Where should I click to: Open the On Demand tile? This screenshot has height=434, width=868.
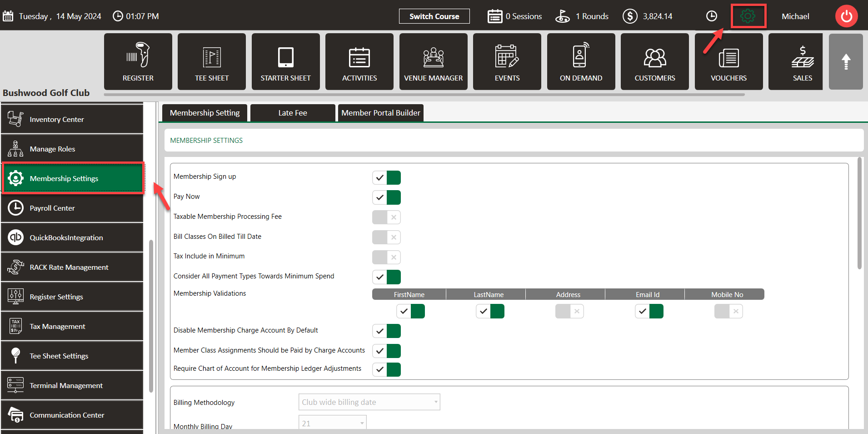click(581, 61)
